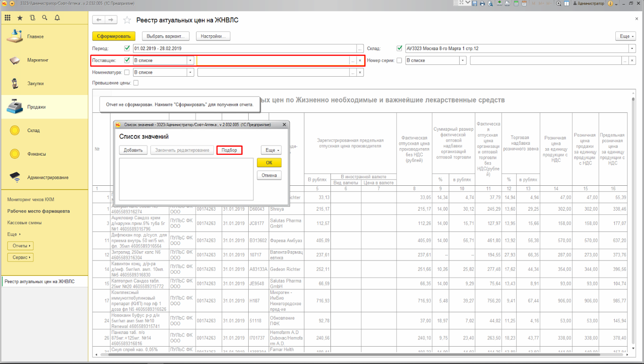Click the Подбор button in the dialog
This screenshot has width=644, height=364.
[x=229, y=150]
